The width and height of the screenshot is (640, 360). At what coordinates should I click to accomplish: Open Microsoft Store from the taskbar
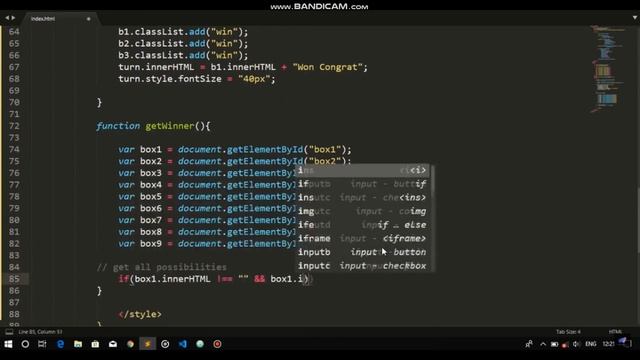click(95, 344)
